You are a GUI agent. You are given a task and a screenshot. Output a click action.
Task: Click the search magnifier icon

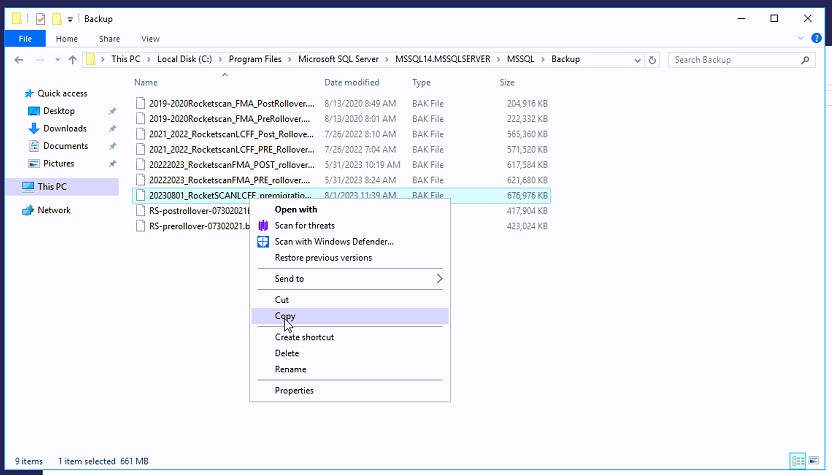tap(805, 60)
